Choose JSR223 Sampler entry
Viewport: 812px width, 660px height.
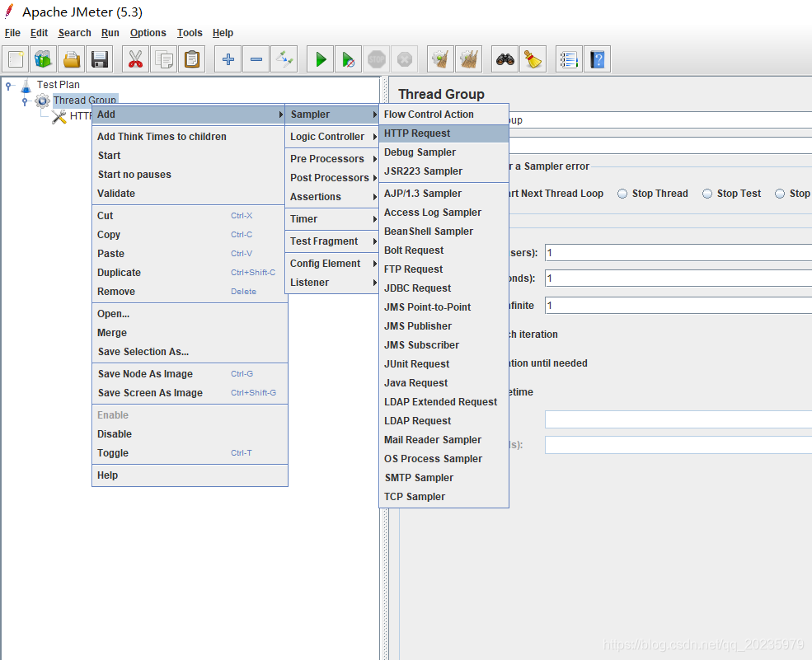(444, 171)
